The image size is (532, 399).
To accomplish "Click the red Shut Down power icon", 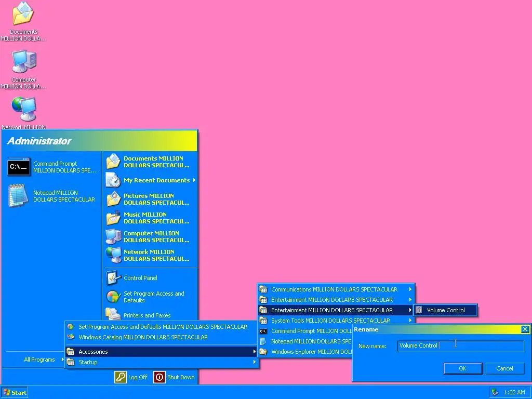I will (x=159, y=377).
